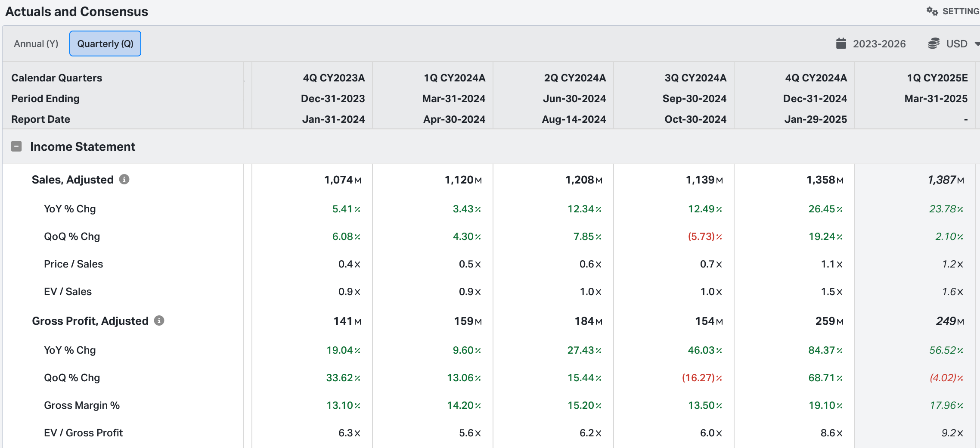Viewport: 980px width, 448px height.
Task: Click the 1,208M sales value
Action: (584, 180)
